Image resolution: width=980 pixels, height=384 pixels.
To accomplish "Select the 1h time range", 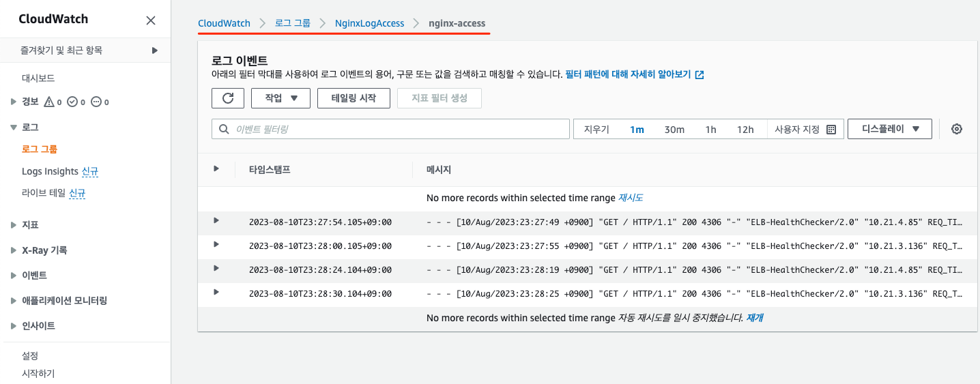I will pos(710,130).
